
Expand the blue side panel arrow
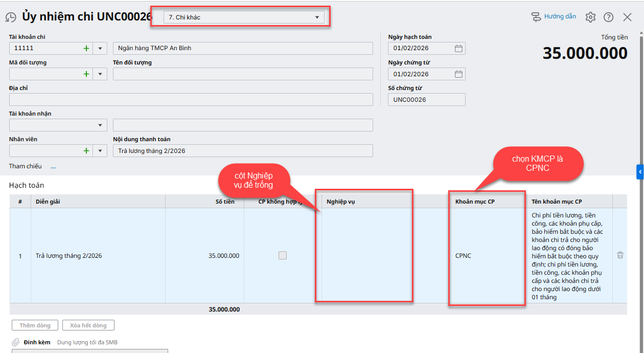[640, 172]
